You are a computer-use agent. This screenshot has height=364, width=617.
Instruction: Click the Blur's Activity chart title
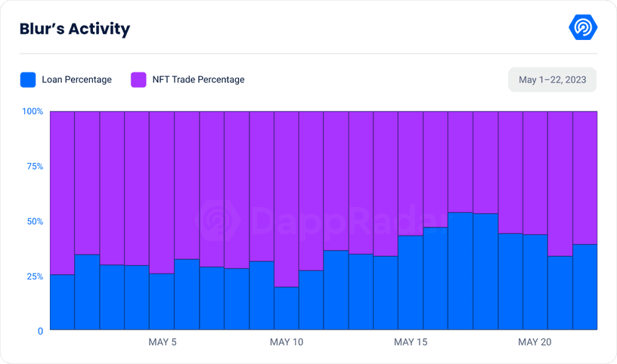tap(75, 29)
